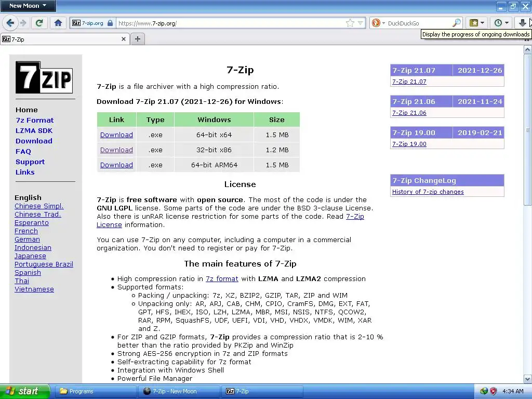Download the 64-bit ARM64 installer
Image resolution: width=532 pixels, height=399 pixels.
(x=116, y=165)
